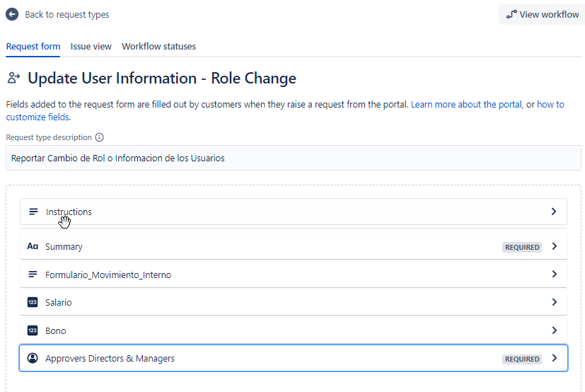
Task: Expand the Bono field chevron
Action: point(554,330)
